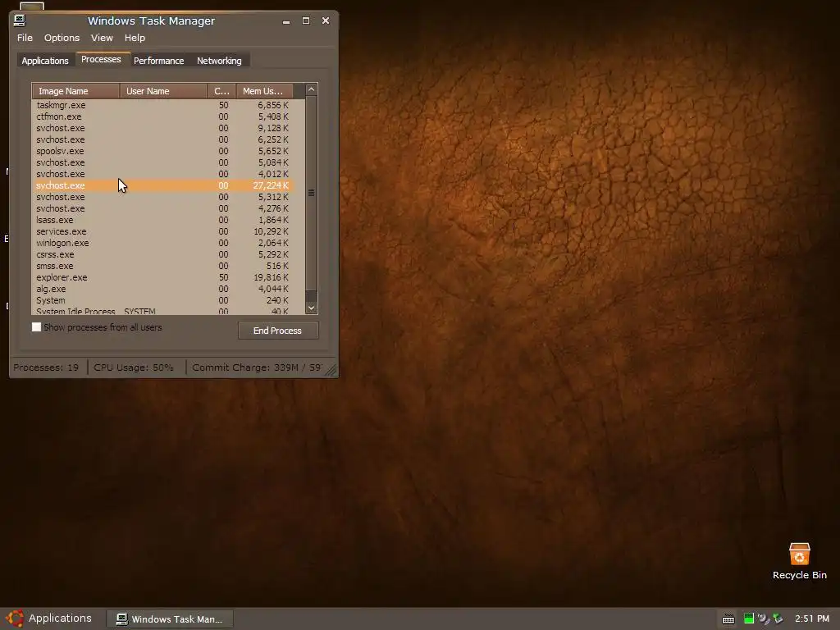
Task: Select the spoolsv.exe process row
Action: [x=162, y=151]
